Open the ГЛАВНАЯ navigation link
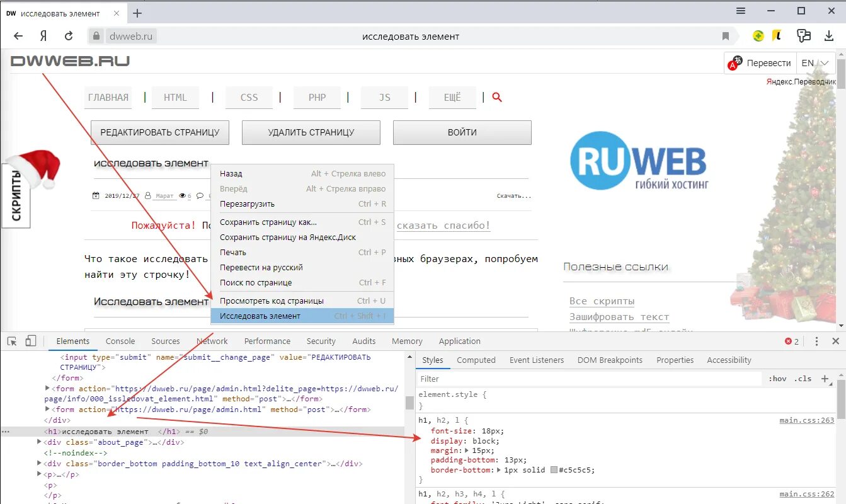This screenshot has height=504, width=846. 108,97
